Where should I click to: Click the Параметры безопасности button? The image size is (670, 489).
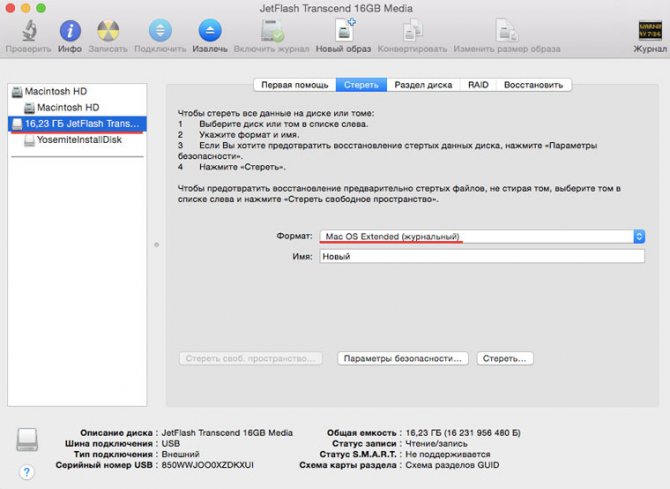click(x=403, y=359)
